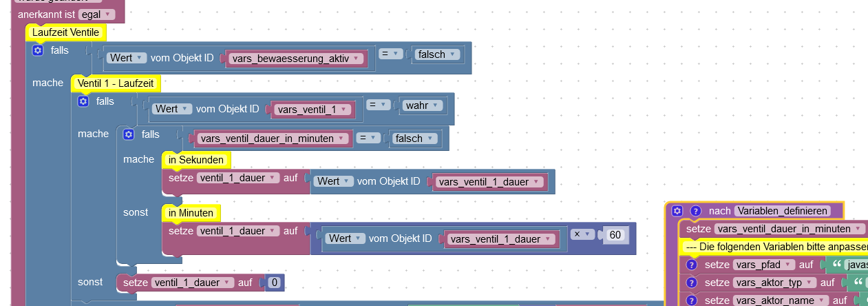868x306 pixels.
Task: Open Wert dropdown in Sekunden setter
Action: pyautogui.click(x=334, y=181)
